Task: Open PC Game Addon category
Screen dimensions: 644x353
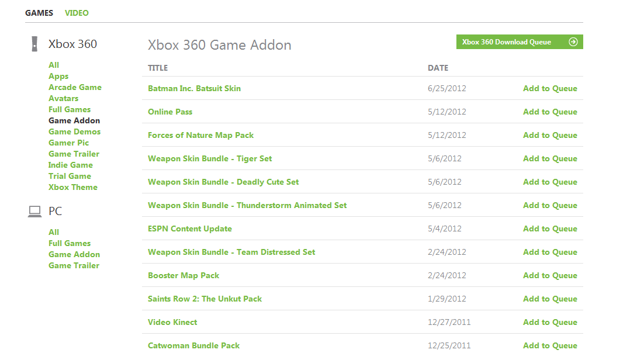Action: pyautogui.click(x=74, y=254)
